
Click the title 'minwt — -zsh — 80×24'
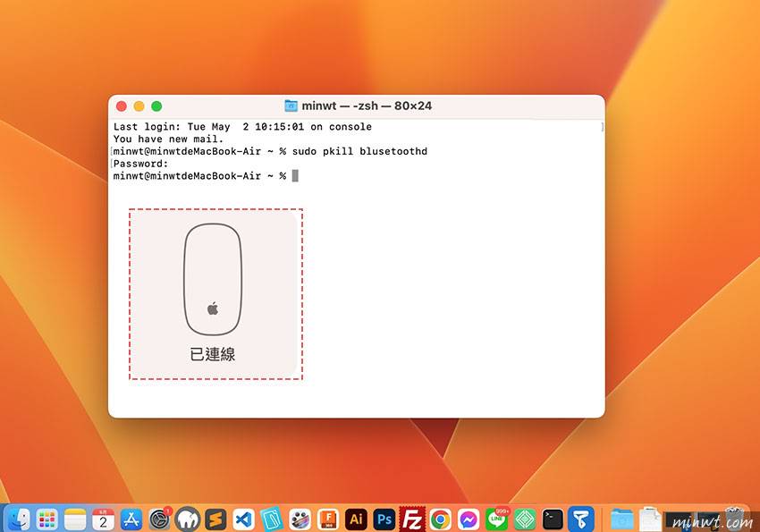click(x=367, y=106)
